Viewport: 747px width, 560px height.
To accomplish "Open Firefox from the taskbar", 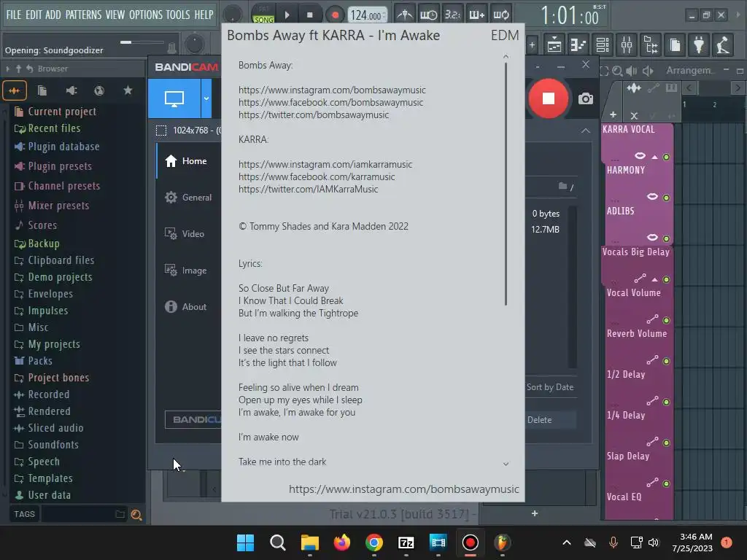I will [341, 542].
